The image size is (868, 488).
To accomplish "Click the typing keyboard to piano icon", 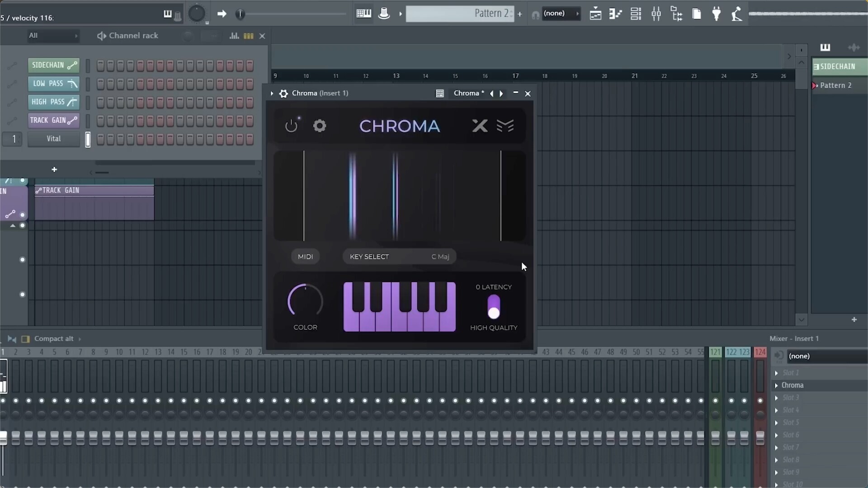I will coord(363,14).
